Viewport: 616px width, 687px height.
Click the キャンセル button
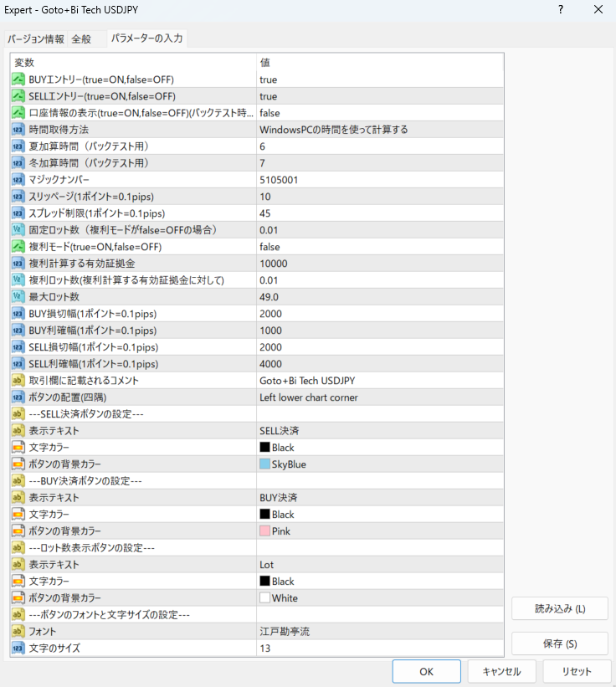501,671
